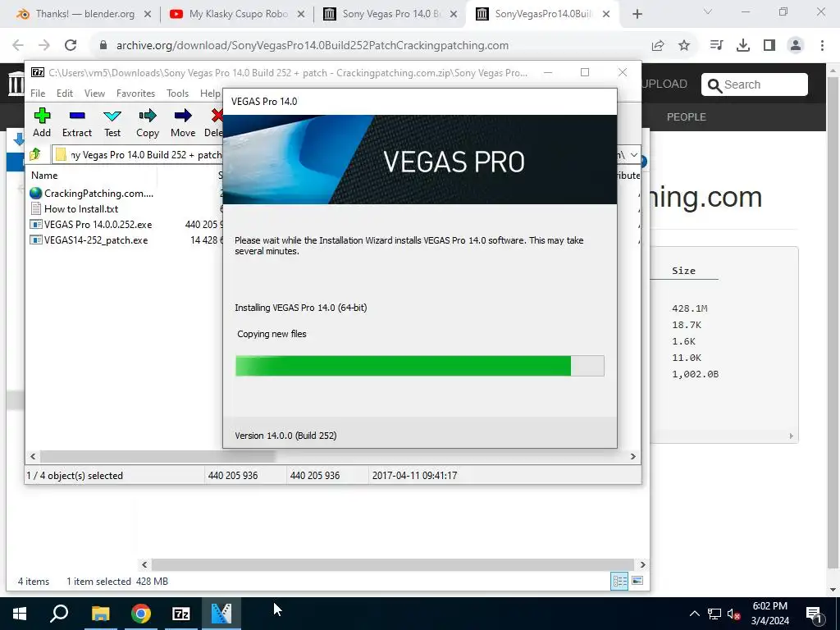Open the 7-Zip Edit menu
Screen dimensions: 840x630
(65, 94)
